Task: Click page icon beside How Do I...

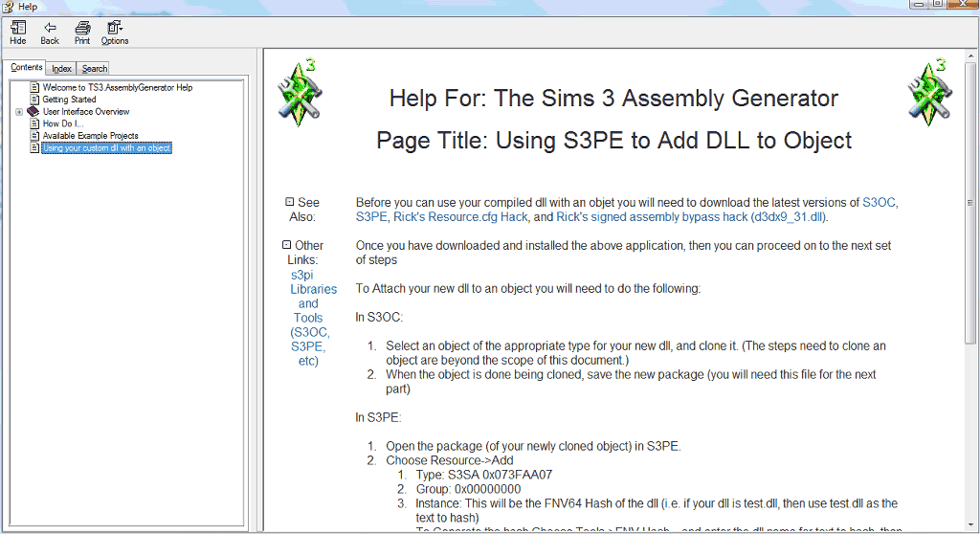Action: pos(35,123)
